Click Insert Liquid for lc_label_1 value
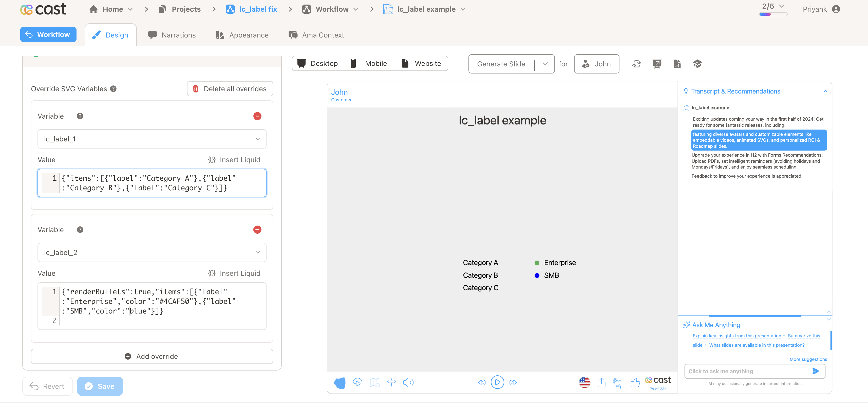 click(234, 160)
